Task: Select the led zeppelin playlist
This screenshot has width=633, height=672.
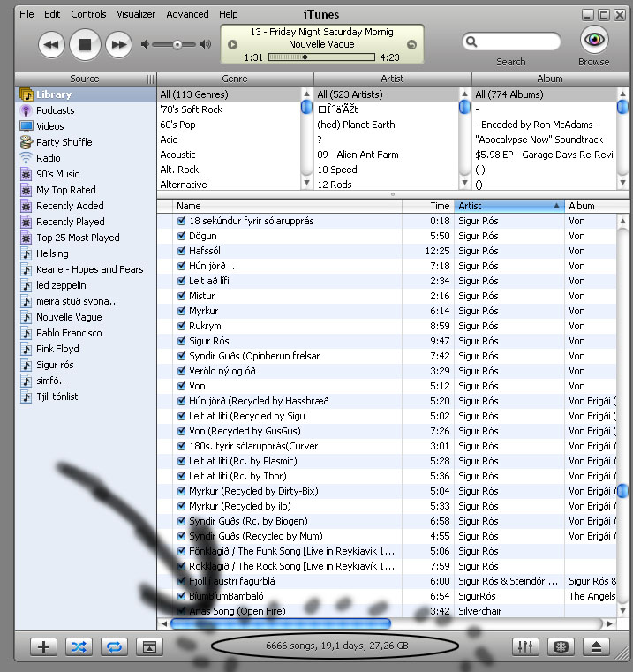Action: pyautogui.click(x=61, y=285)
